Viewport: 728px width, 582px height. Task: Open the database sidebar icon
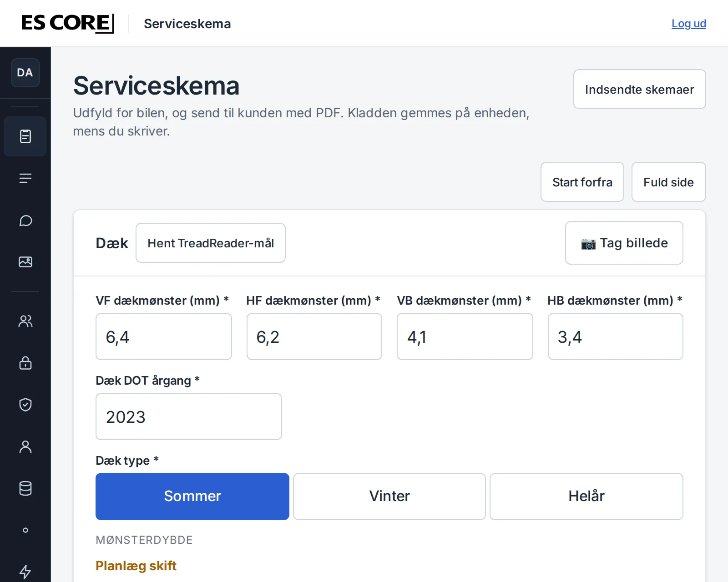pos(25,488)
